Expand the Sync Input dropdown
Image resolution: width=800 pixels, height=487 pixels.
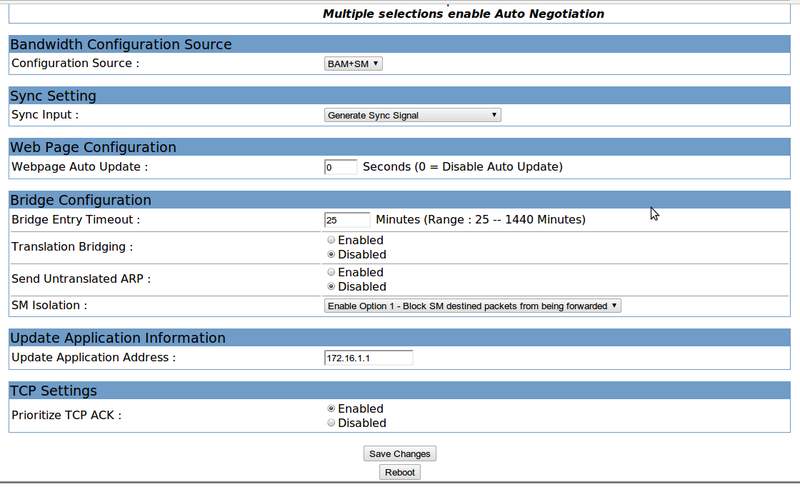(x=412, y=115)
